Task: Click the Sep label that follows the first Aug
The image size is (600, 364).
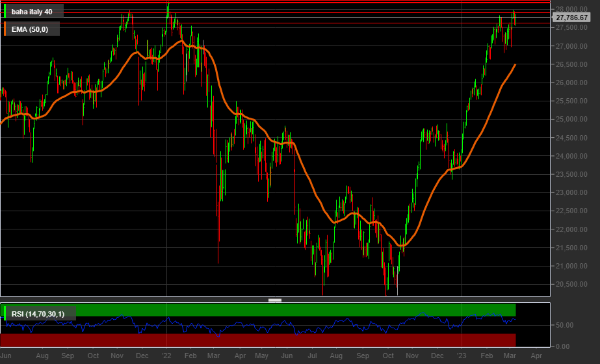Action: (68, 356)
